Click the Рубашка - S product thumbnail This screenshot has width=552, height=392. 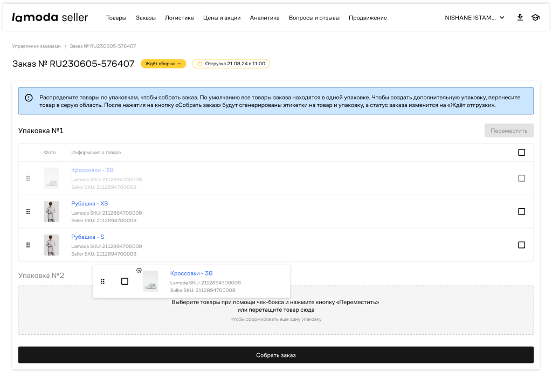click(x=52, y=245)
